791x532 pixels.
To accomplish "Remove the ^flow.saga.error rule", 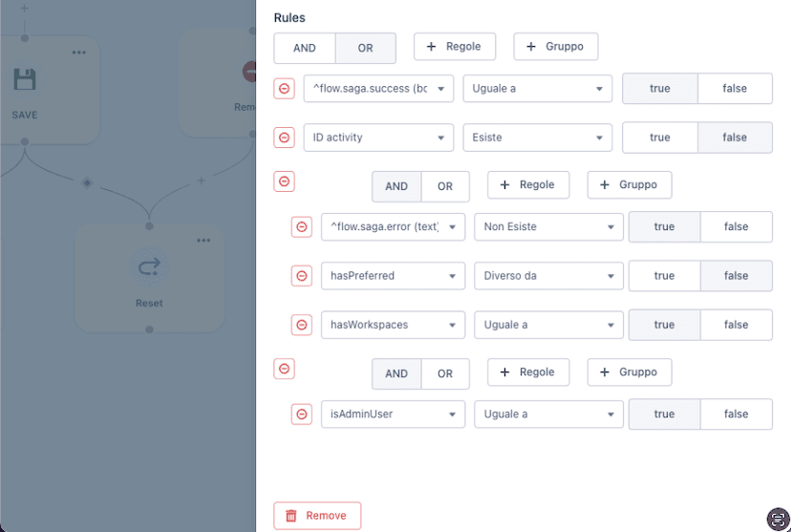I will point(302,227).
